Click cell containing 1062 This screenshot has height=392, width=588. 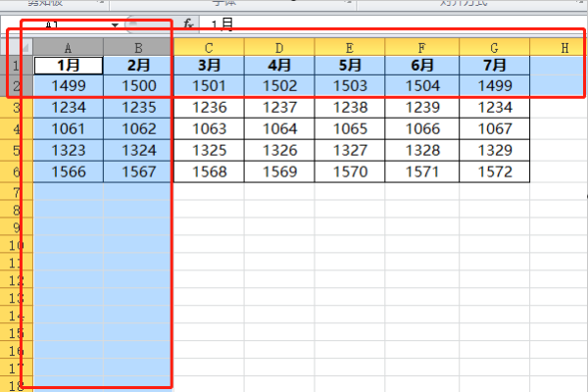(138, 129)
